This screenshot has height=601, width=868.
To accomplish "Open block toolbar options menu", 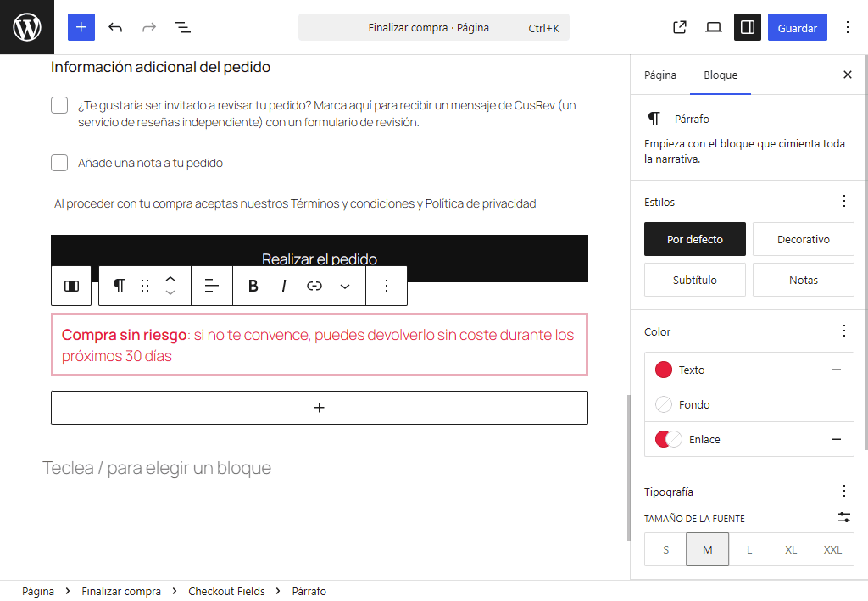I will pyautogui.click(x=387, y=286).
